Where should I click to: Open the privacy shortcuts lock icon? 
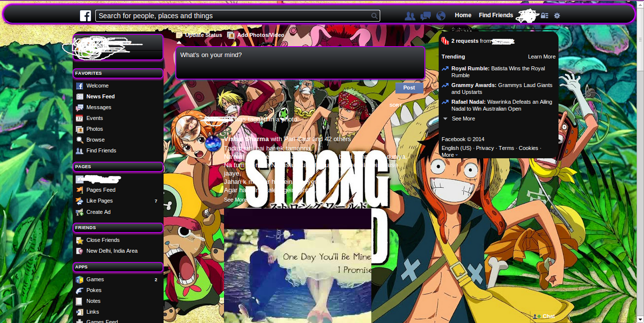tap(544, 16)
